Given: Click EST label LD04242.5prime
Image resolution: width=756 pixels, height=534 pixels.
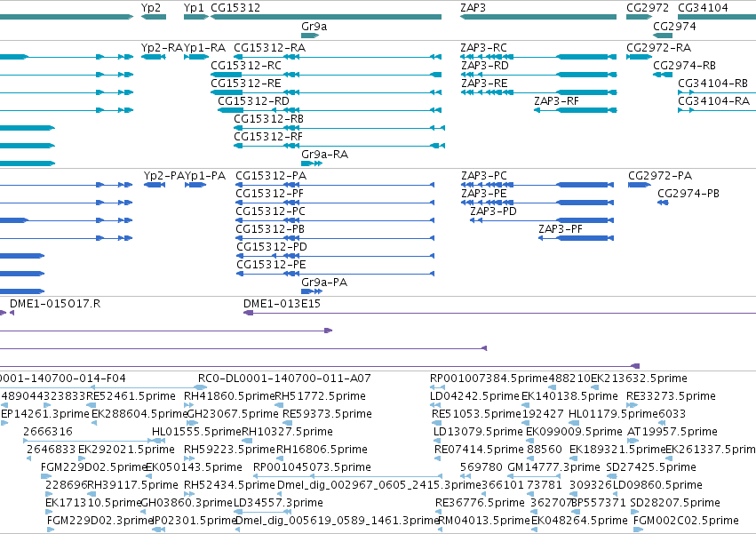Looking at the screenshot, I should coord(474,396).
